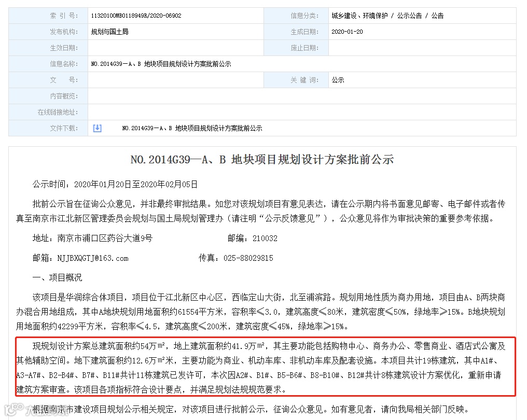Click publishing agency value 规划与国土局
Viewport: 527px width, 420px height.
pos(109,32)
